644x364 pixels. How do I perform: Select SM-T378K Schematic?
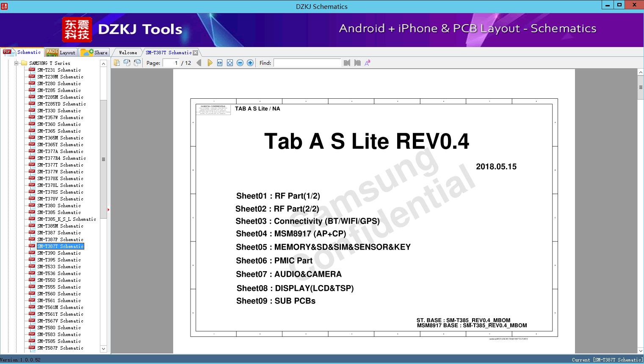[60, 178]
